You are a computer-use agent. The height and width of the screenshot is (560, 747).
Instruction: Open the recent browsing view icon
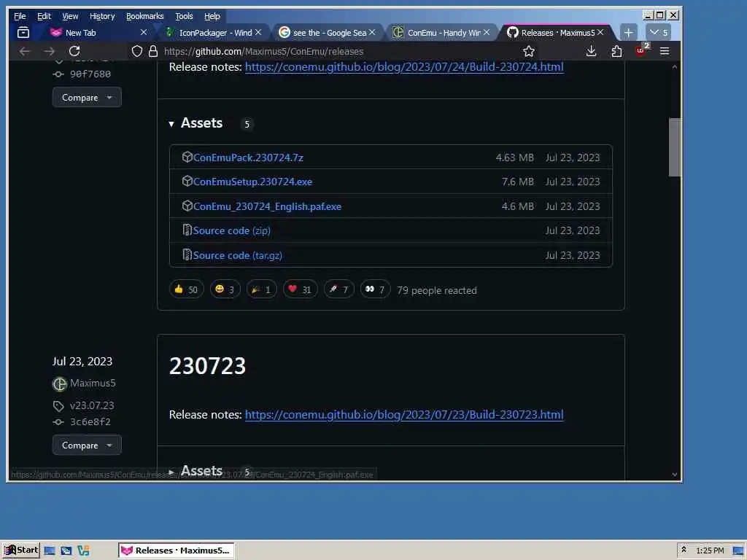point(23,32)
